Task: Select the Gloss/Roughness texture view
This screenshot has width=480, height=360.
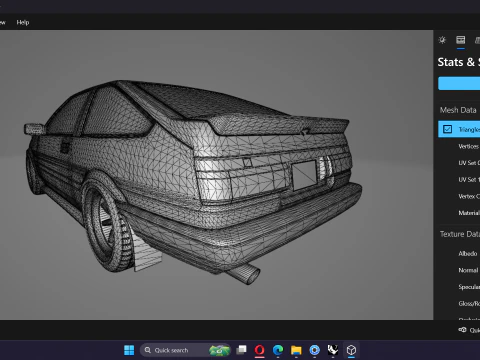Action: [x=469, y=304]
